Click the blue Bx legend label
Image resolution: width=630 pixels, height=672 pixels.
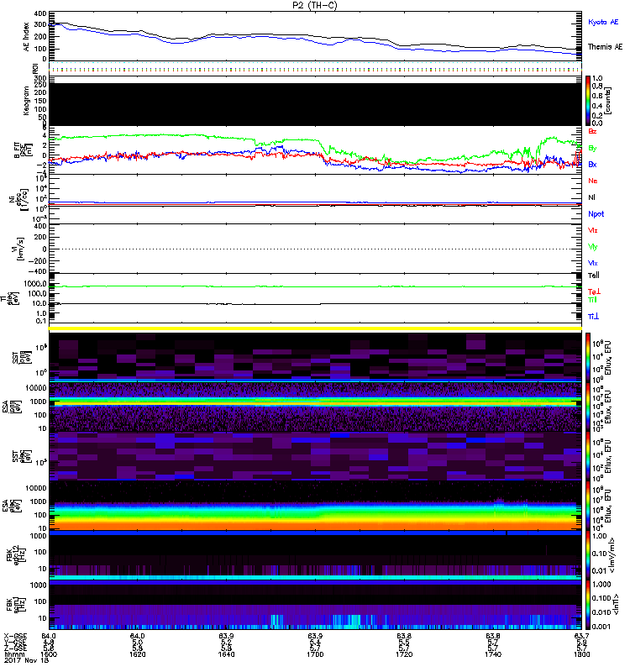tap(592, 164)
